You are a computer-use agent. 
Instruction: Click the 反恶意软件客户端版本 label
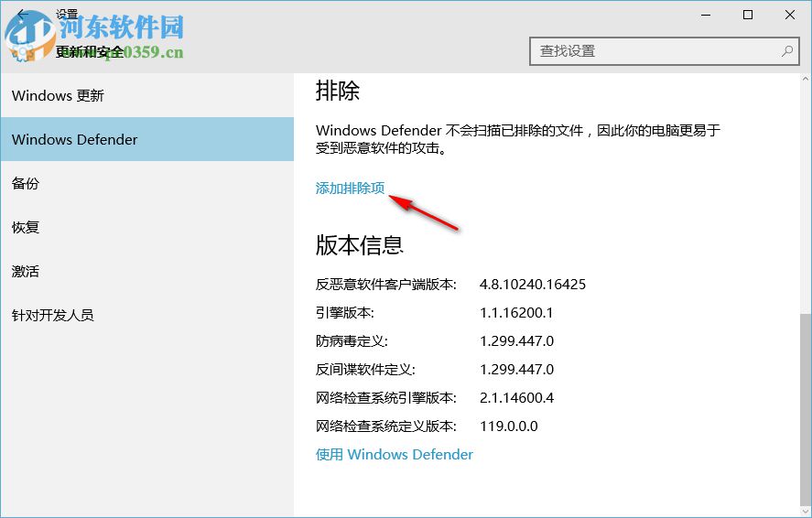click(x=386, y=284)
